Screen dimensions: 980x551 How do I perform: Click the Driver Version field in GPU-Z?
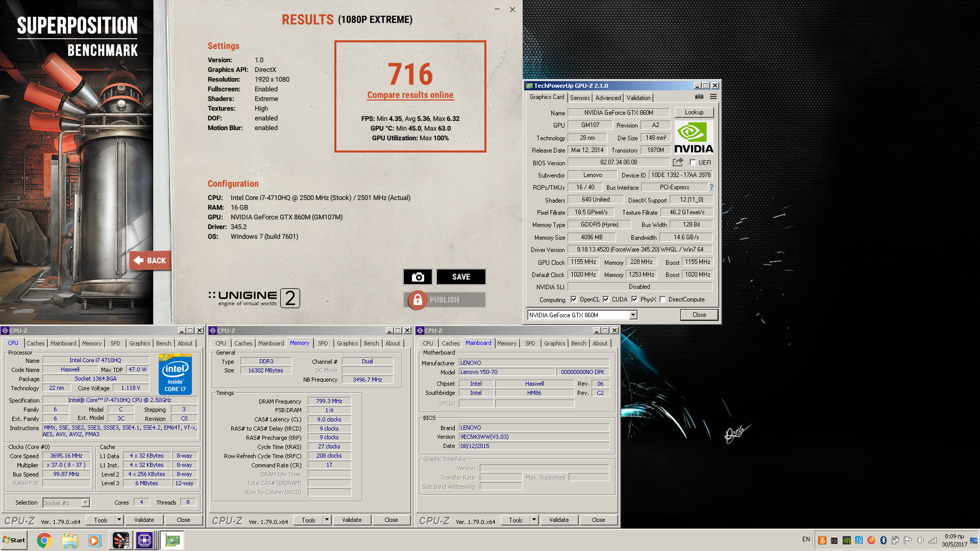point(640,249)
